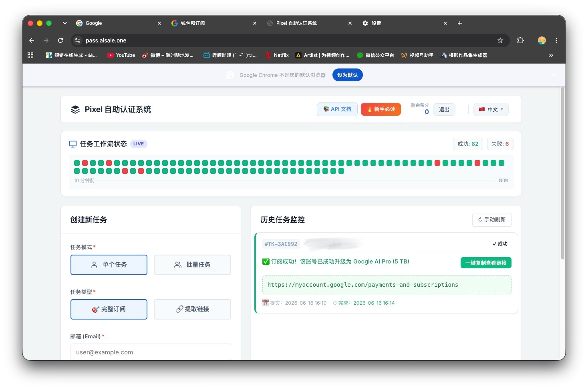588x390 pixels.
Task: Open the 微信公众平台 bookmark
Action: [375, 55]
